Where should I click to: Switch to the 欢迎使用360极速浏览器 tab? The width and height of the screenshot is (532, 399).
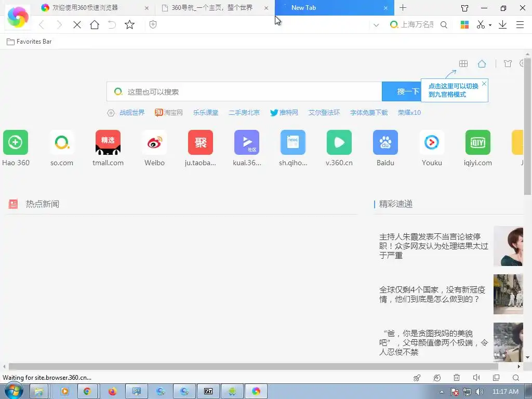[95, 8]
